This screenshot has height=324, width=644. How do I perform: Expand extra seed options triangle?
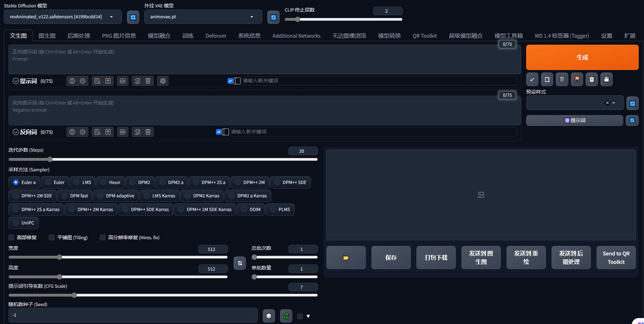tap(308, 316)
